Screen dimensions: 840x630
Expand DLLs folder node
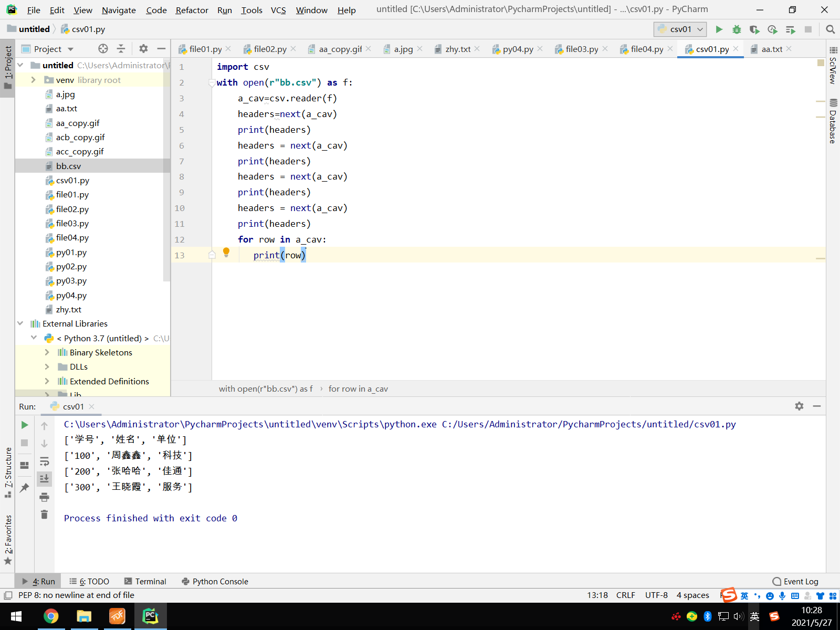click(x=47, y=366)
